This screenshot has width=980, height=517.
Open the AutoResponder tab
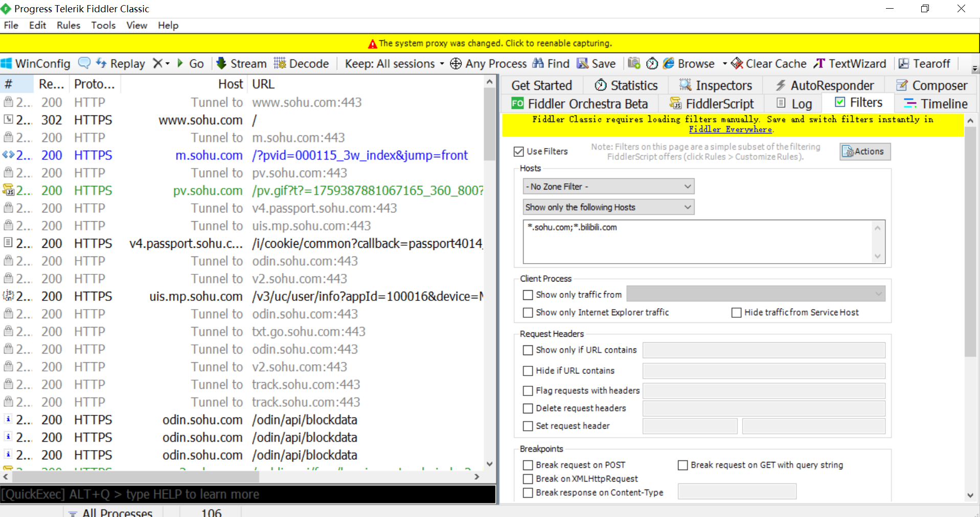[x=825, y=85]
